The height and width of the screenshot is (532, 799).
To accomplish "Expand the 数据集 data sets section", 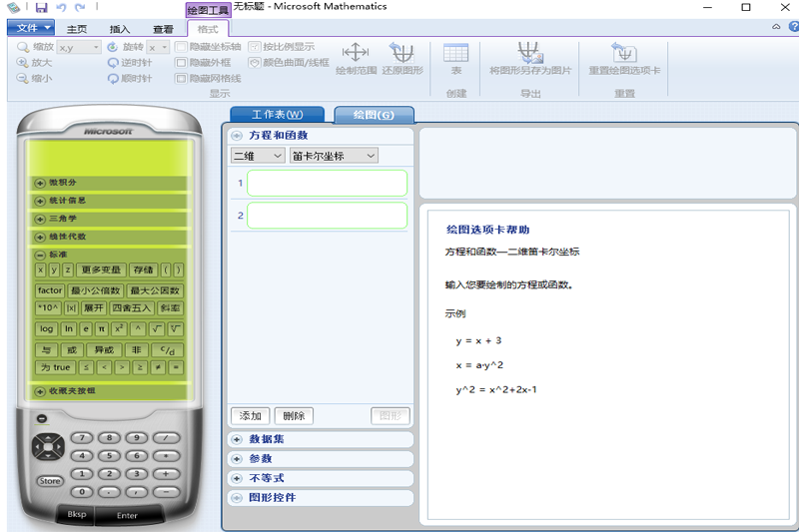I will pyautogui.click(x=237, y=439).
